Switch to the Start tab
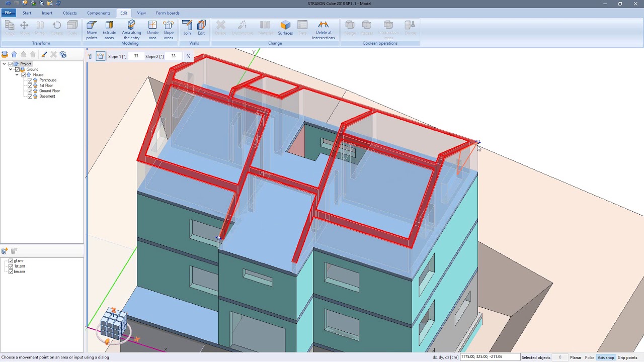This screenshot has width=644, height=362. point(27,13)
